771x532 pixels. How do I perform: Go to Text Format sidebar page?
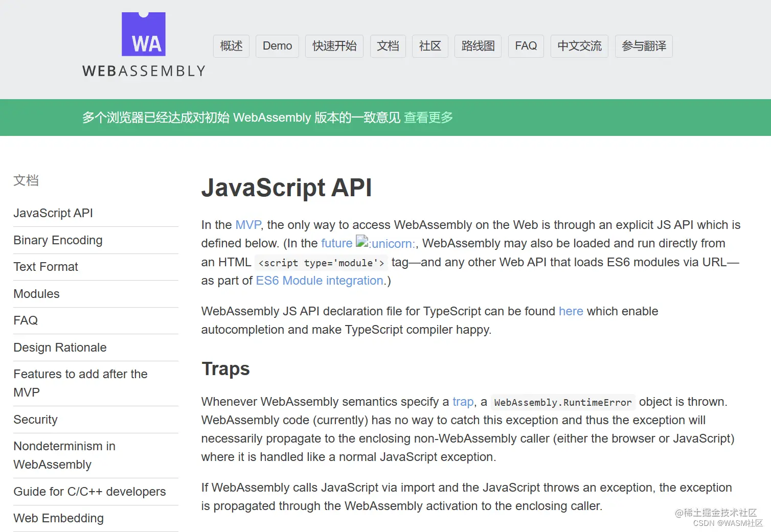(x=46, y=267)
